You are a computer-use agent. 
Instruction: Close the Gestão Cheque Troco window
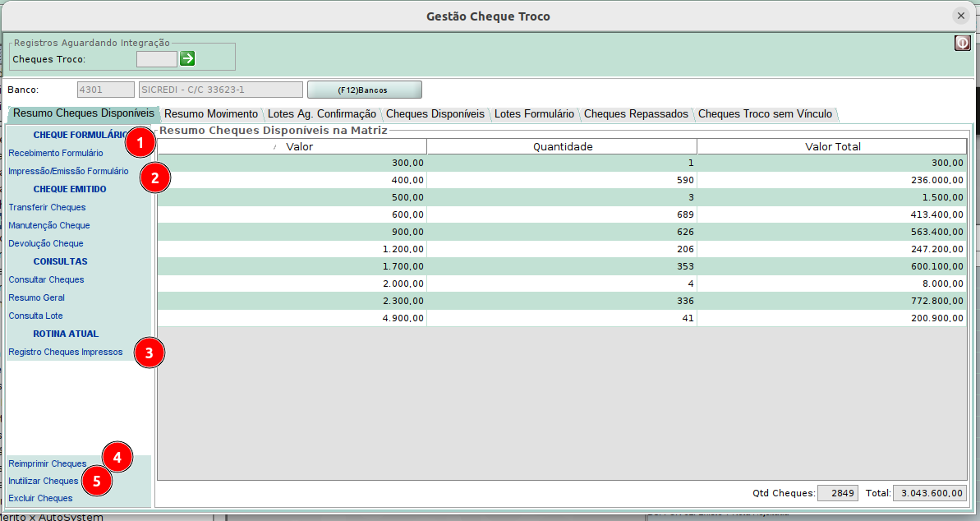coord(960,16)
